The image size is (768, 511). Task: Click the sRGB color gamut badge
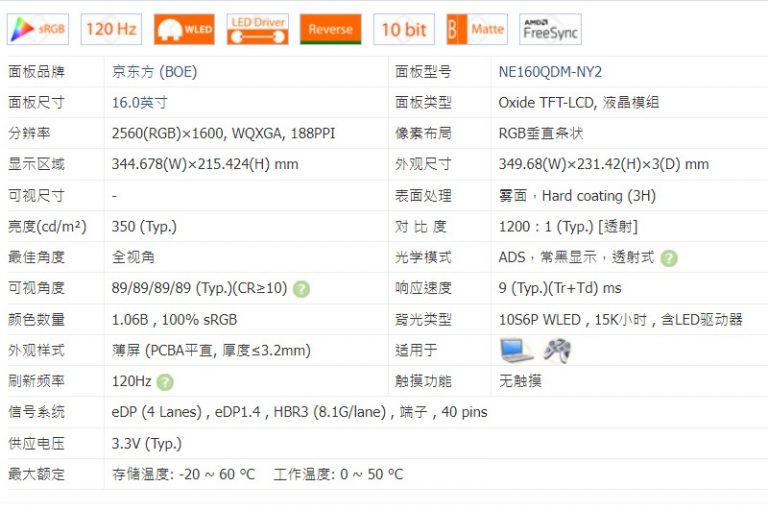[x=38, y=29]
